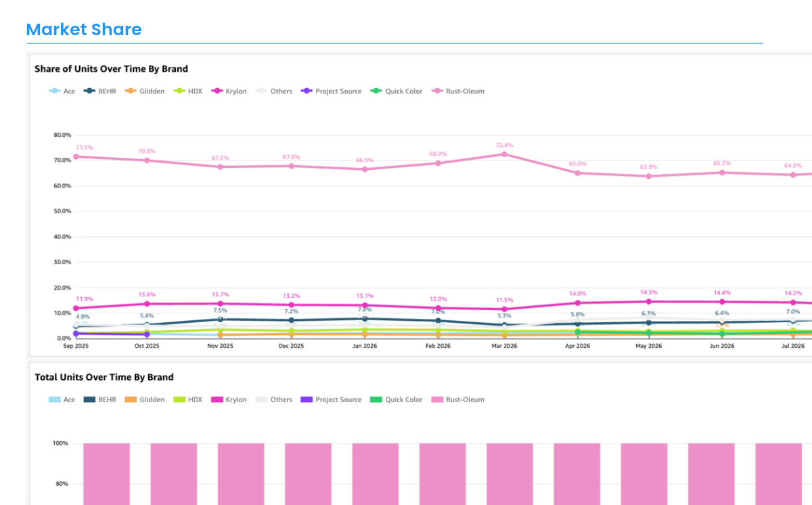The width and height of the screenshot is (812, 505).
Task: Toggle the BEHR series in Share of Units legend
Action: [99, 91]
